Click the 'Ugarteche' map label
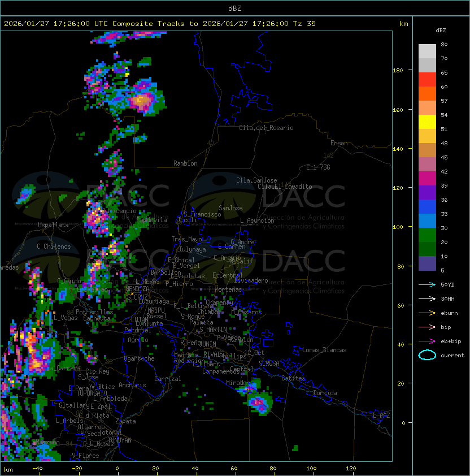Viewport: 470px width, 476px height. 139,358
